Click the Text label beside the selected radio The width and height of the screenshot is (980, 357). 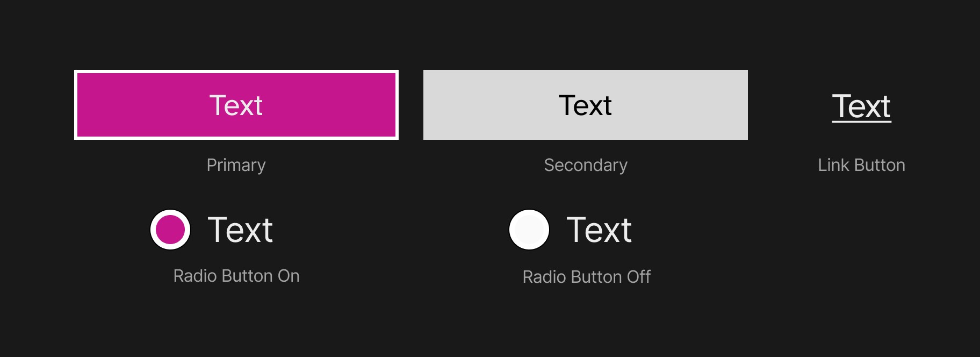240,230
